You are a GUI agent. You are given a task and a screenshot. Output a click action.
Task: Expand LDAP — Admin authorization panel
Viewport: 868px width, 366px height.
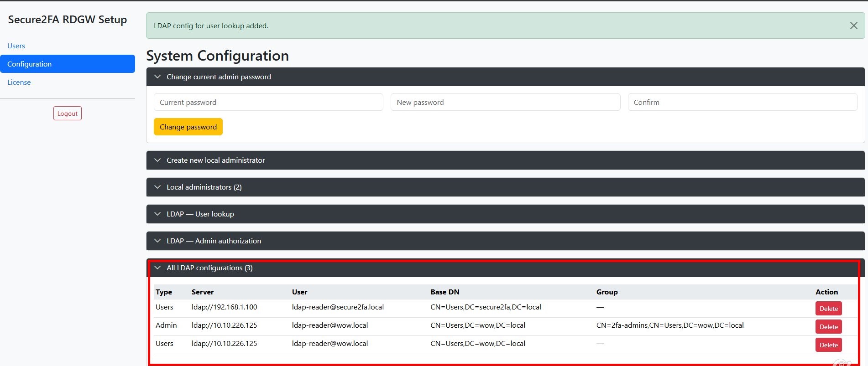[x=214, y=241]
